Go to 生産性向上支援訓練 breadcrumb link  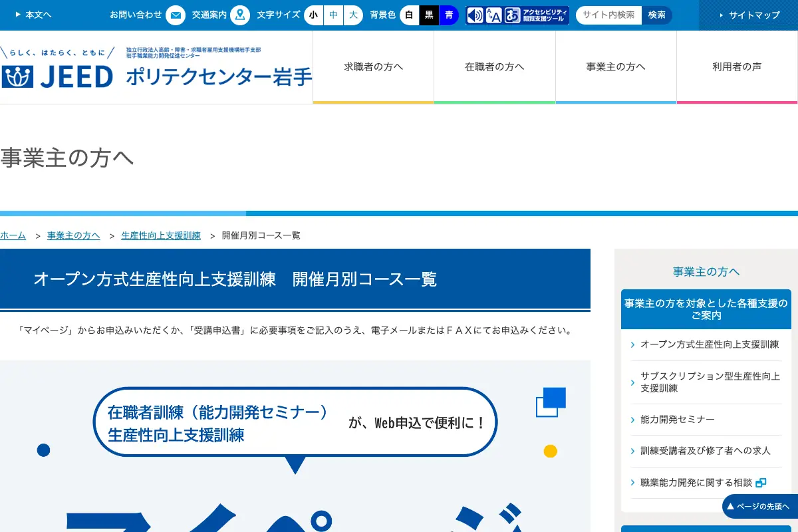(161, 235)
